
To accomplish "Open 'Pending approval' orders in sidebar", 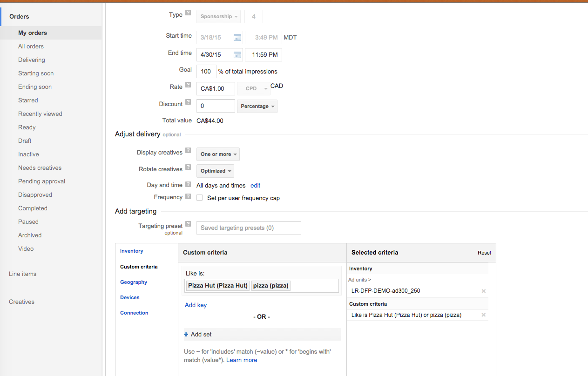I will pos(41,181).
